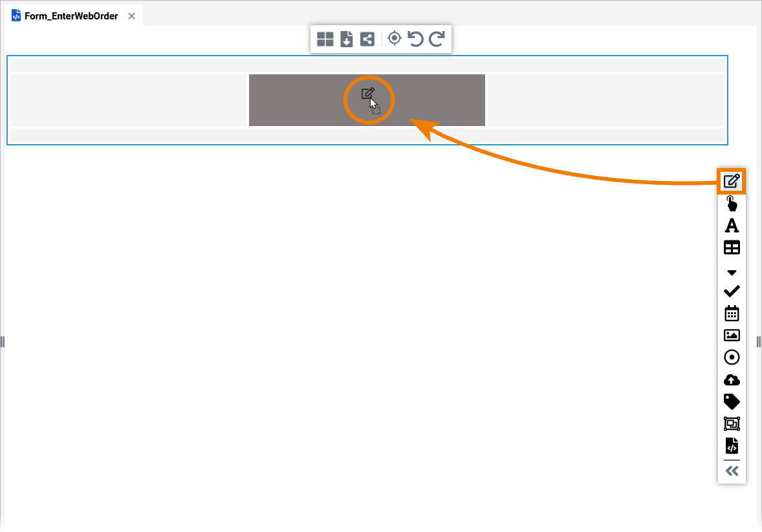Select the radio button widget tool
The width and height of the screenshot is (762, 532).
pyautogui.click(x=732, y=357)
